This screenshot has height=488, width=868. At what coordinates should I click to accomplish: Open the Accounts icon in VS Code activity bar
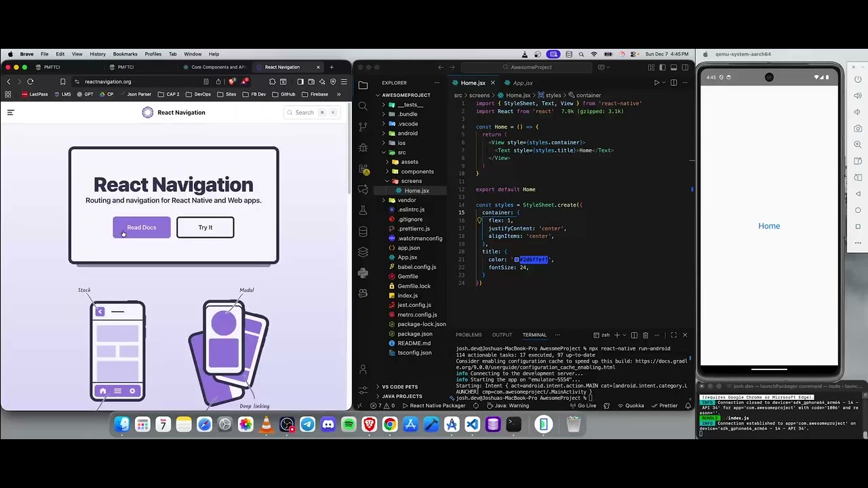pyautogui.click(x=363, y=369)
